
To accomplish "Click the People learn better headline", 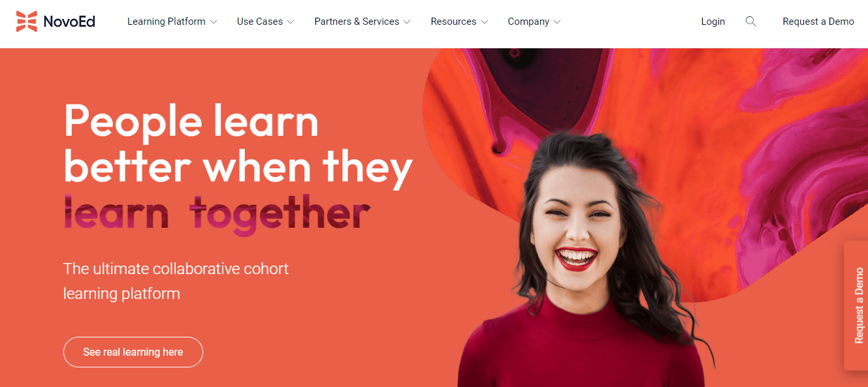I will [238, 144].
